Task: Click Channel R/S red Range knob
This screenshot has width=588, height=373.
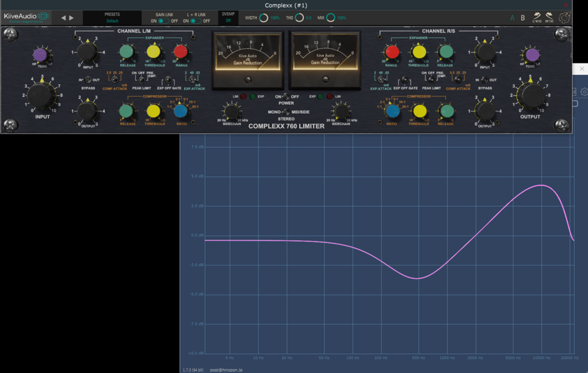Action: 392,52
